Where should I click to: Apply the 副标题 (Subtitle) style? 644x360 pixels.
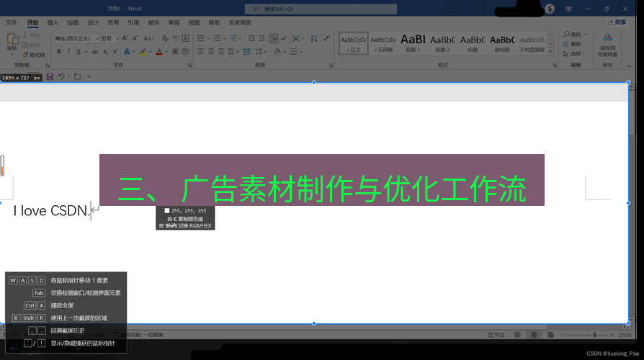502,43
